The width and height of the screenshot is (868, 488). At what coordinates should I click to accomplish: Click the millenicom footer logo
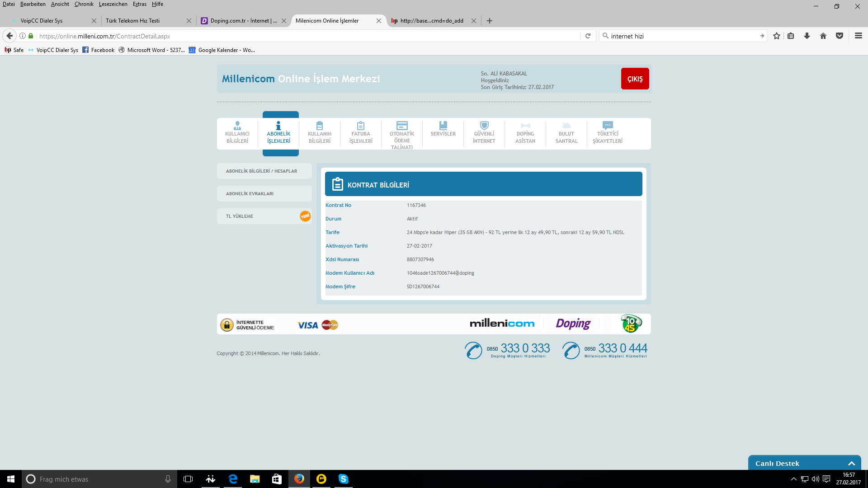click(x=502, y=324)
